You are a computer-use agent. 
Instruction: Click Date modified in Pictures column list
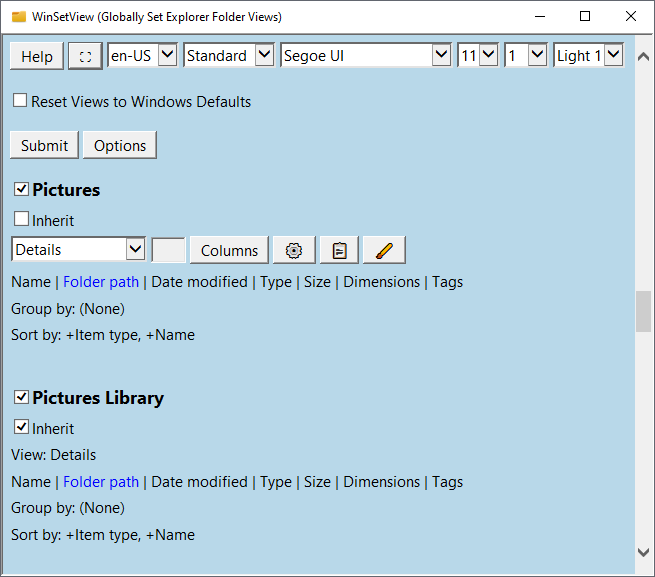point(199,282)
